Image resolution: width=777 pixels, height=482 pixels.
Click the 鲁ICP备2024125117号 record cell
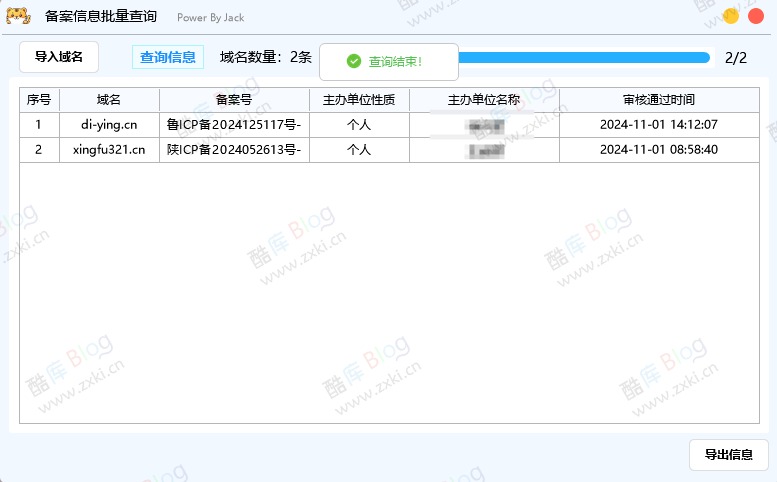[234, 125]
